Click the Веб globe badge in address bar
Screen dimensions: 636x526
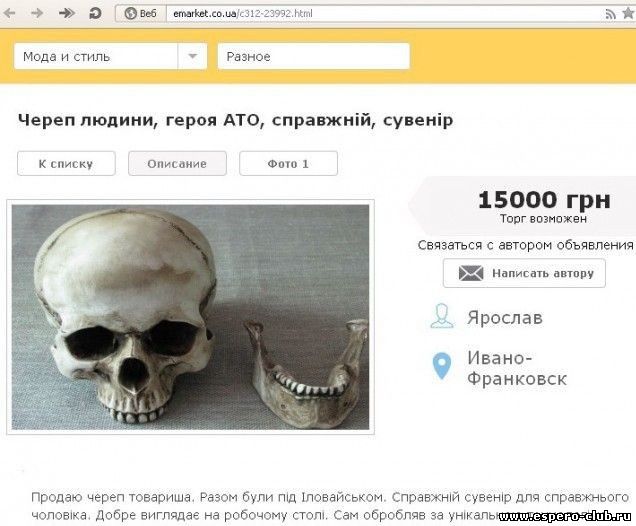[x=141, y=13]
